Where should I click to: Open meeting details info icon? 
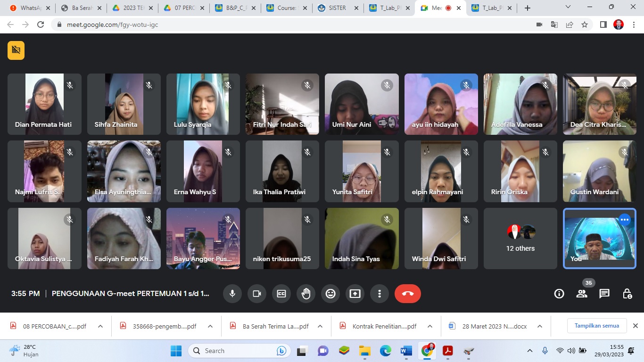point(559,294)
